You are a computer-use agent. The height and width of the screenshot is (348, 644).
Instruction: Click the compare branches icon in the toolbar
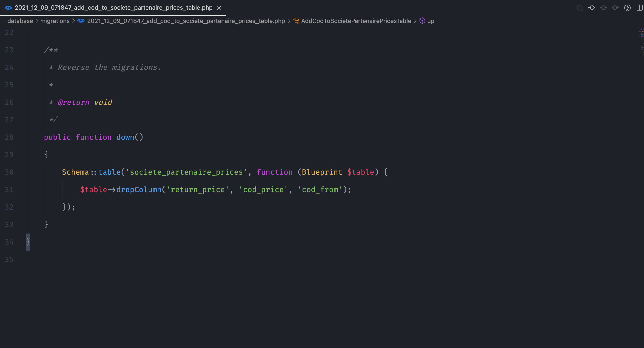(579, 8)
